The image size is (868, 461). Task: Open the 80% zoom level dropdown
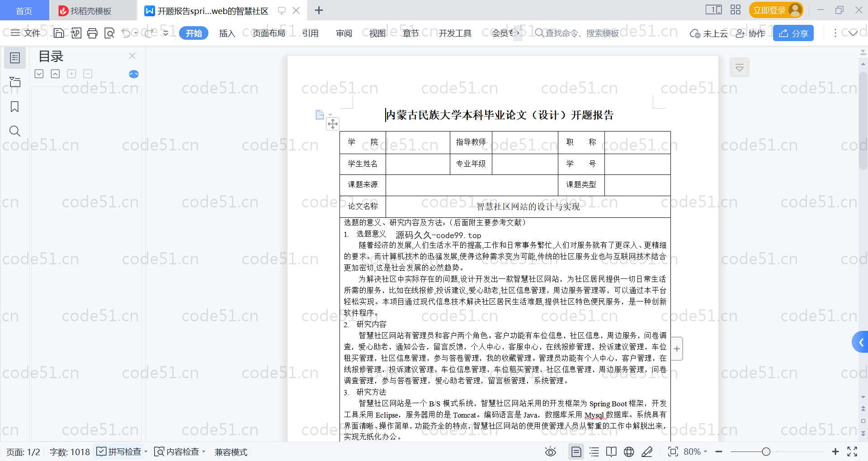695,452
